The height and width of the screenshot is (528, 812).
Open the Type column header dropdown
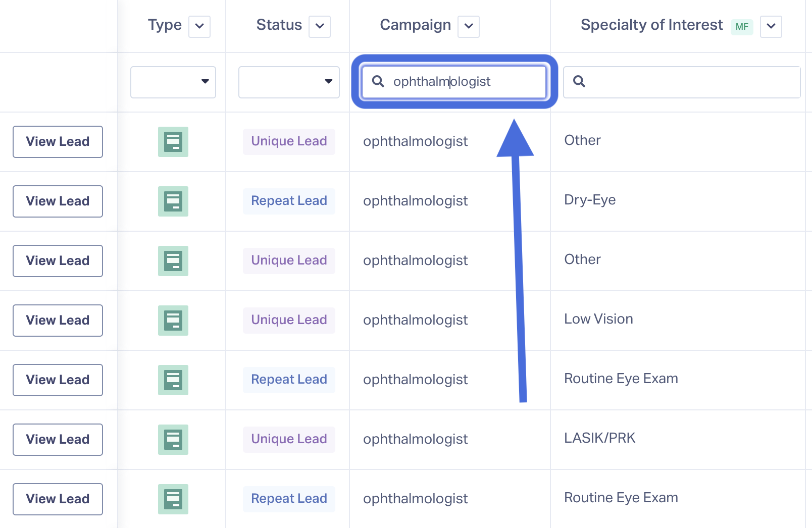coord(199,26)
